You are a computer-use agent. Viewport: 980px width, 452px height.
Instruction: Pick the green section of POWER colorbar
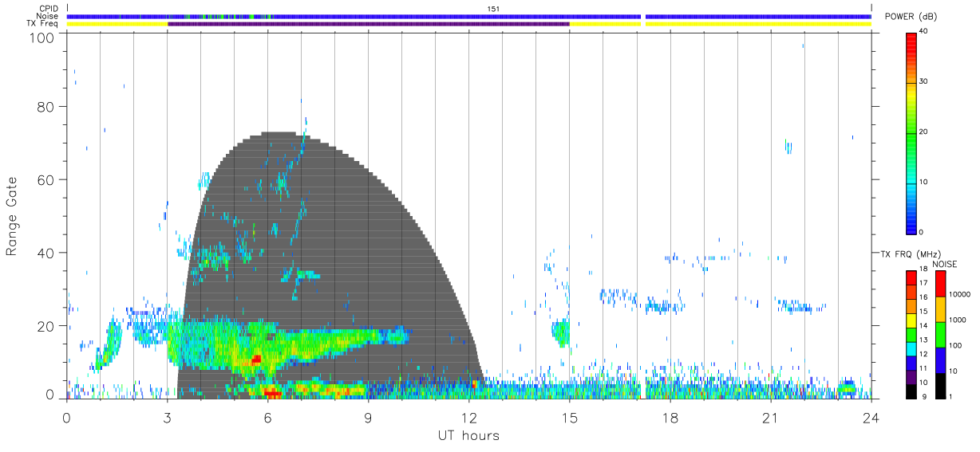point(911,140)
